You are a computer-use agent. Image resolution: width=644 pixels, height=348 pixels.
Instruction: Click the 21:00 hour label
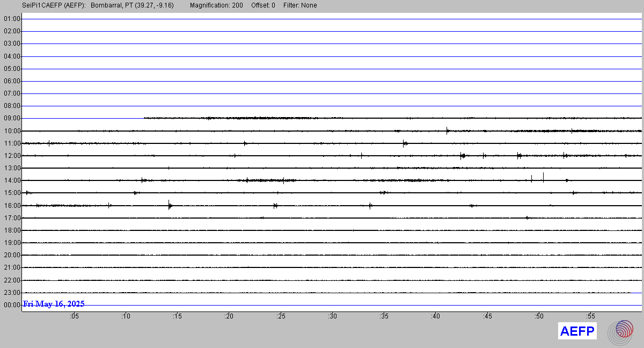tap(12, 267)
